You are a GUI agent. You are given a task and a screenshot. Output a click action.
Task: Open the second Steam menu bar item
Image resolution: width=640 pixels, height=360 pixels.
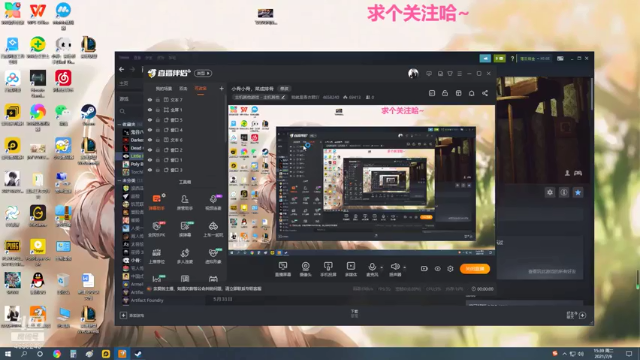138,58
